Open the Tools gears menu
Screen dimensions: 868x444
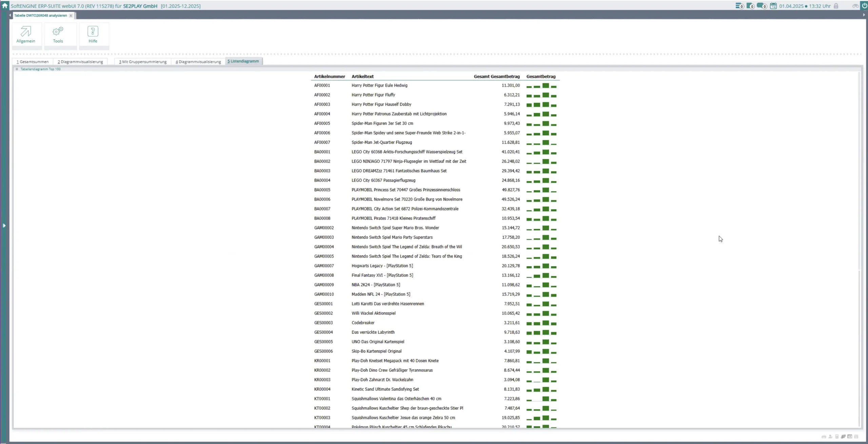coord(58,35)
